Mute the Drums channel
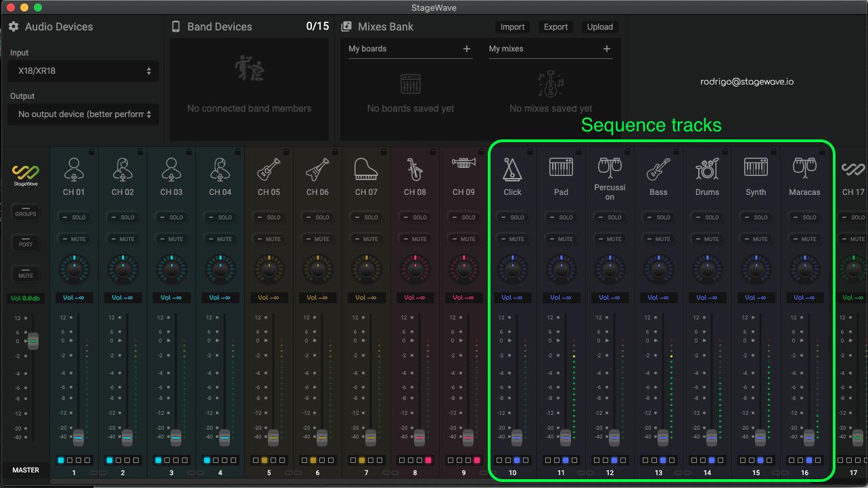Image resolution: width=868 pixels, height=488 pixels. point(708,239)
